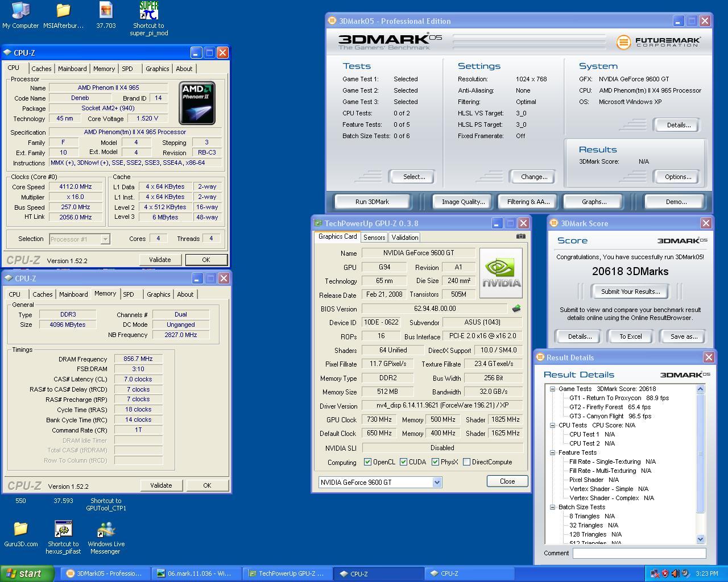
Task: Switch to Validation tab in GPU-Z
Action: [405, 238]
